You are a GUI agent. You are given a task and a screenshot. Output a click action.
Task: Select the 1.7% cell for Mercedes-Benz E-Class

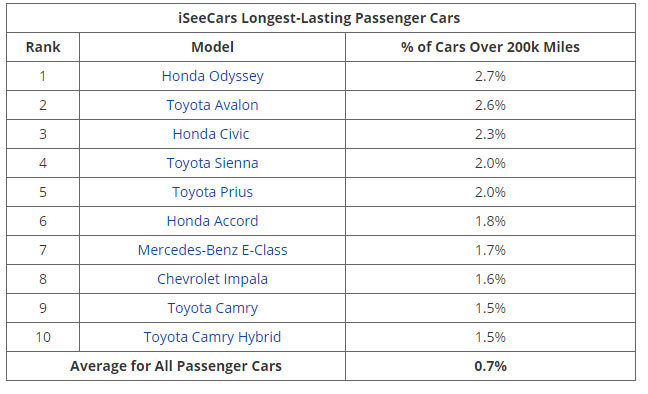coord(490,250)
